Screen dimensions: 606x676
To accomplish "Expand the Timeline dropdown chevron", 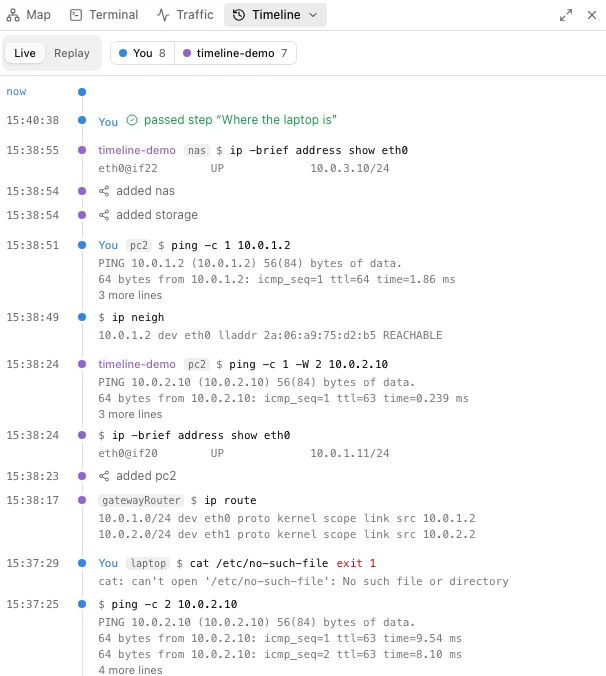I will (313, 15).
